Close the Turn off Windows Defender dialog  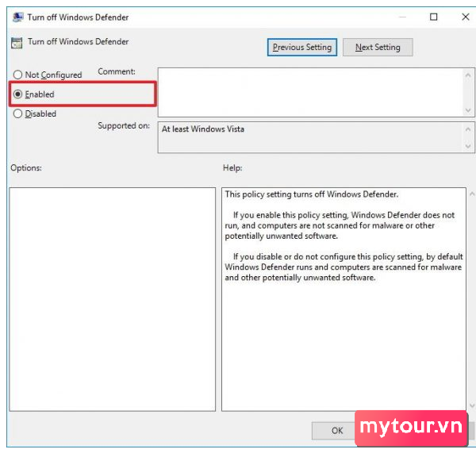pyautogui.click(x=466, y=17)
